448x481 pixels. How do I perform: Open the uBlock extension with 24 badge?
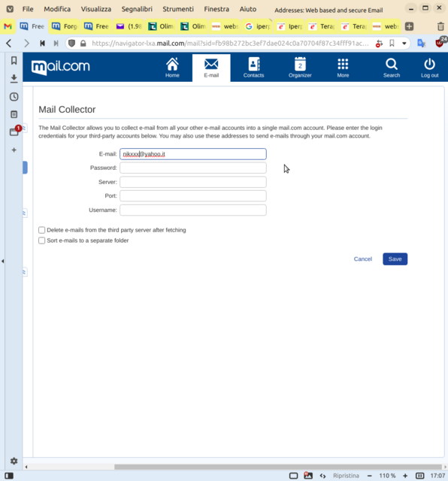pos(440,42)
